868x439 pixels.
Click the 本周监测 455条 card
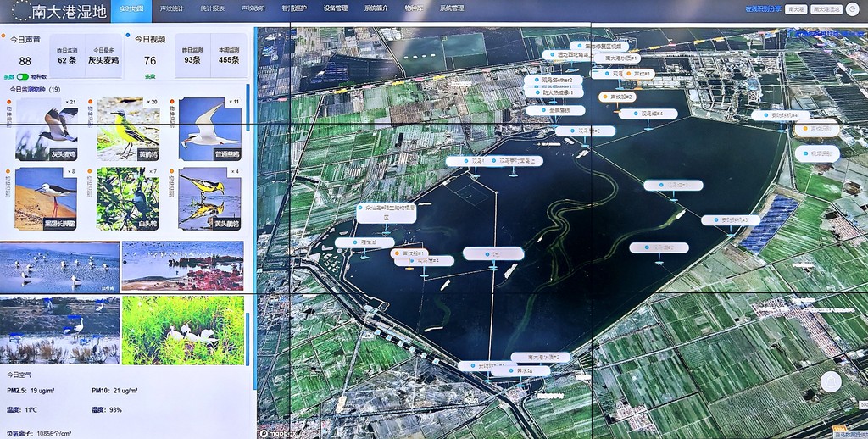229,55
